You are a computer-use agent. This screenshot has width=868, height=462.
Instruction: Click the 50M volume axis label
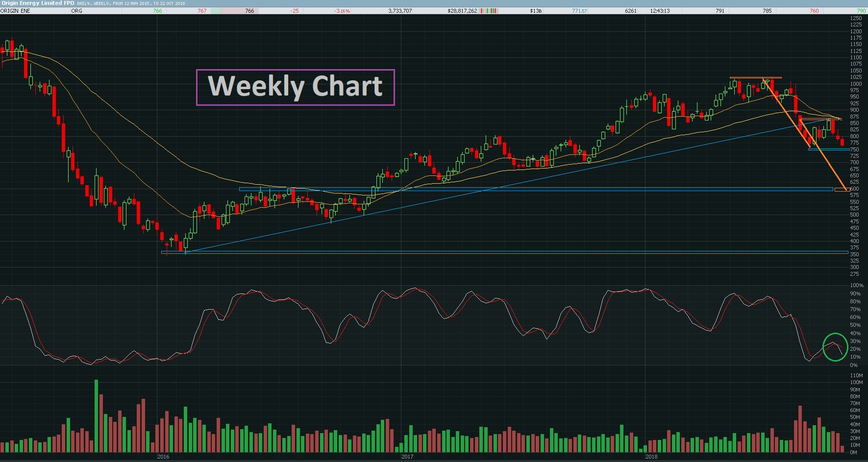855,417
